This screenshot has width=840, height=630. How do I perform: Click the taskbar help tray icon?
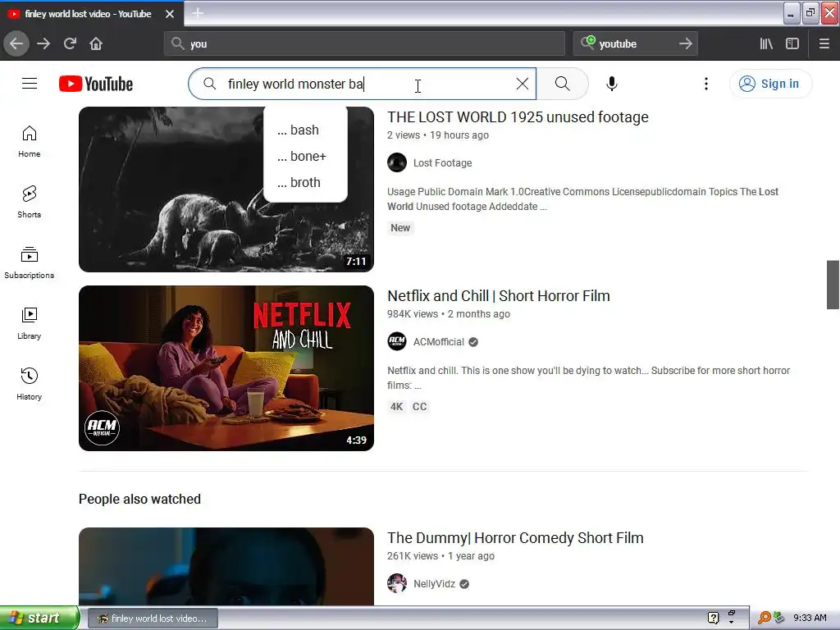713,619
